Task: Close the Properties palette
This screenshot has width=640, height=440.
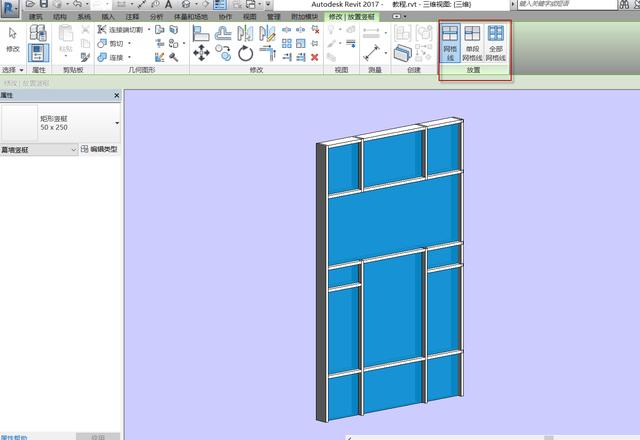Action: tap(117, 95)
